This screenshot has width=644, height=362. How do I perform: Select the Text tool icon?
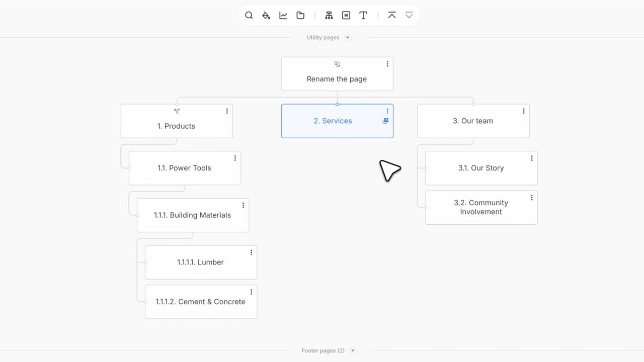pyautogui.click(x=363, y=16)
